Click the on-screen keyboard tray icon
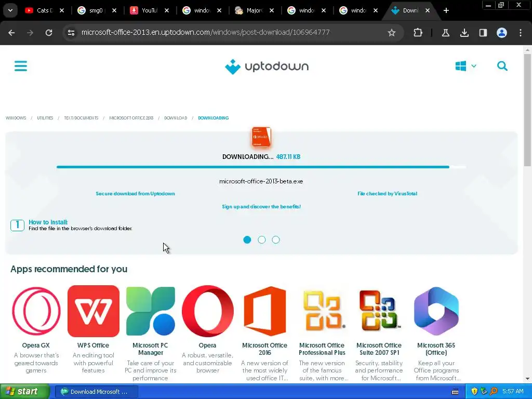This screenshot has height=399, width=532. coord(455,392)
